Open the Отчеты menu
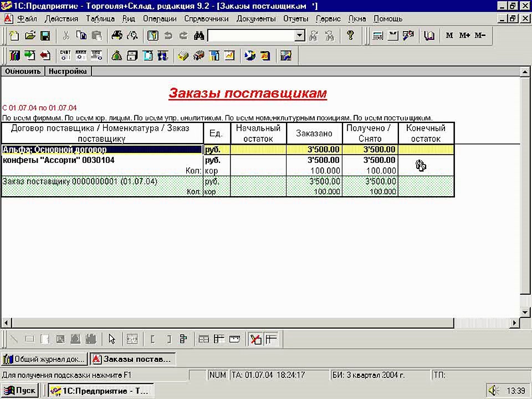Viewport: 532px width, 399px height. coord(295,19)
